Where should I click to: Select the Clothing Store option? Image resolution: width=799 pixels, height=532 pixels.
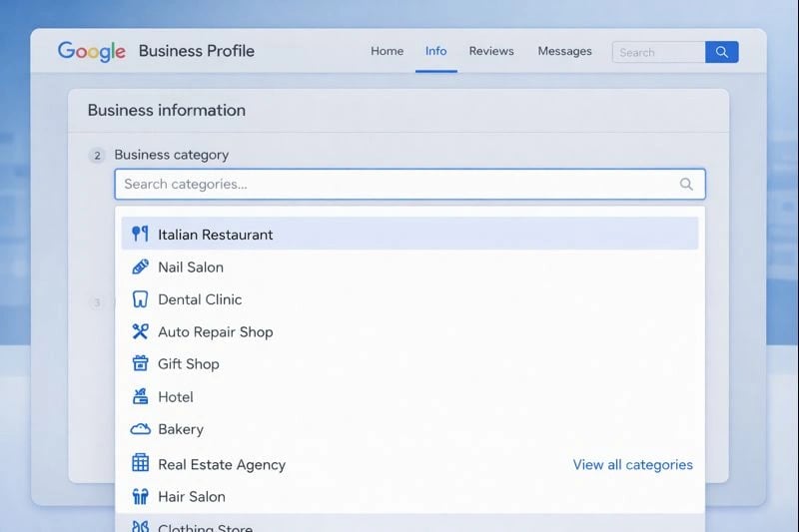410,524
